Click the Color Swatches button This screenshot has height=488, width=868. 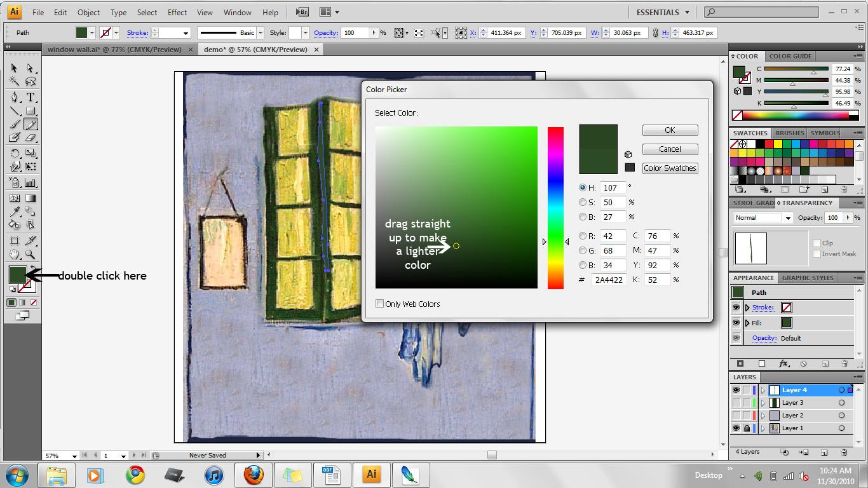(x=670, y=168)
